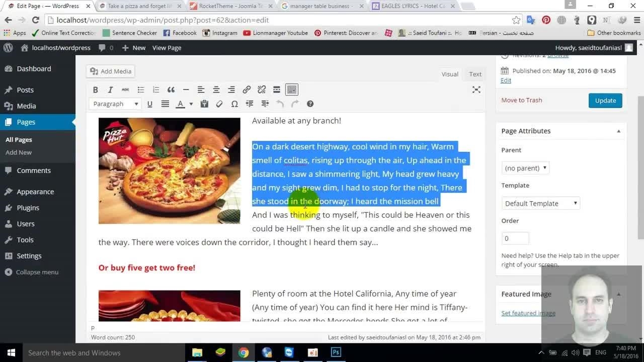Click the Order input field
This screenshot has width=644, height=362.
pyautogui.click(x=515, y=238)
